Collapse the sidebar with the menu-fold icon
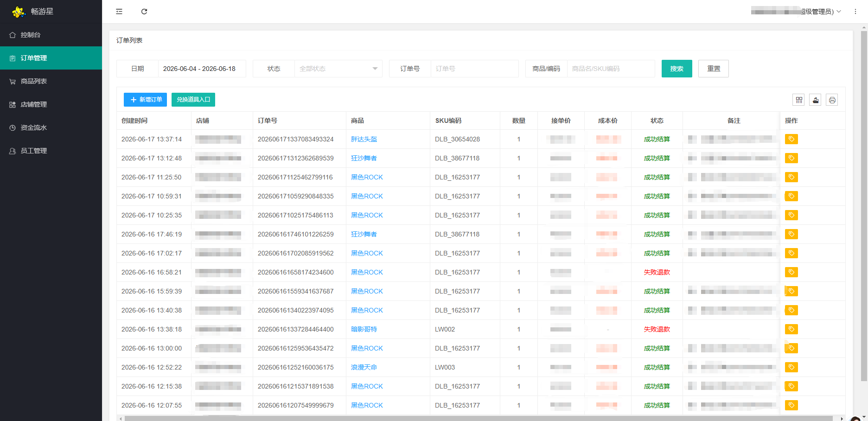Screen dimensions: 868x421 click(x=119, y=12)
